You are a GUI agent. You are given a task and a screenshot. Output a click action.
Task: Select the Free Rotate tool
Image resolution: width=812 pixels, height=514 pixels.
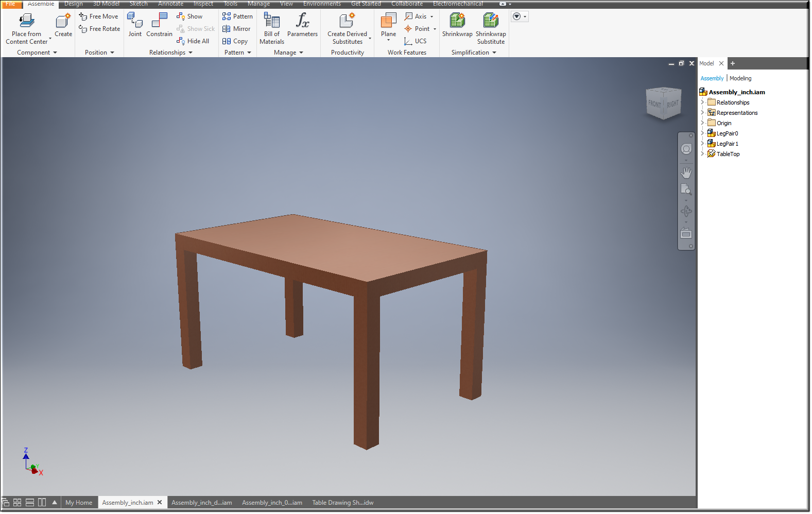[99, 29]
